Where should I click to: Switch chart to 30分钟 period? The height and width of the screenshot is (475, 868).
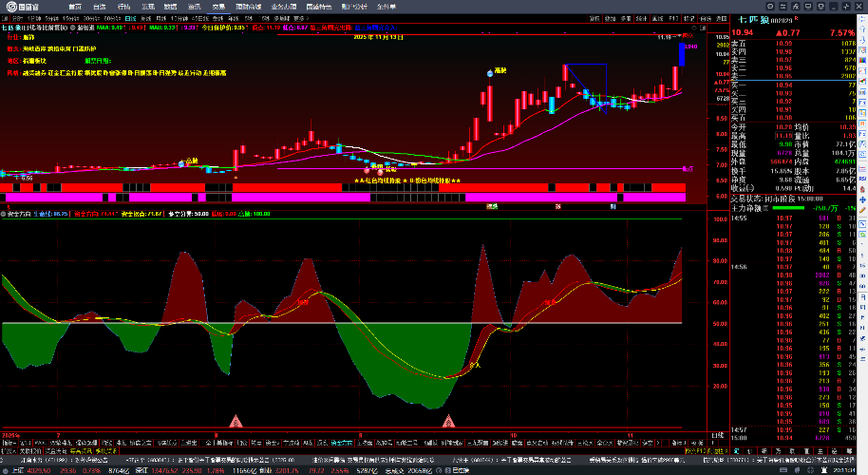tap(91, 18)
